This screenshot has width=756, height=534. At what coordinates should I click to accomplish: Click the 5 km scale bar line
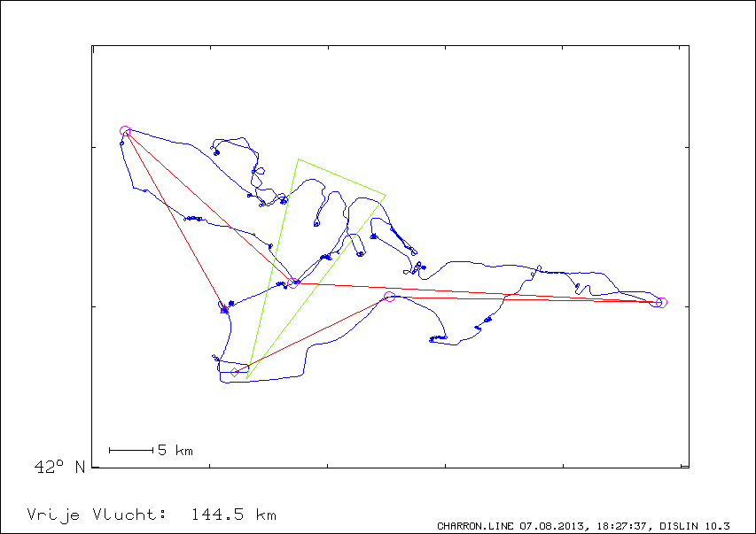coord(131,450)
